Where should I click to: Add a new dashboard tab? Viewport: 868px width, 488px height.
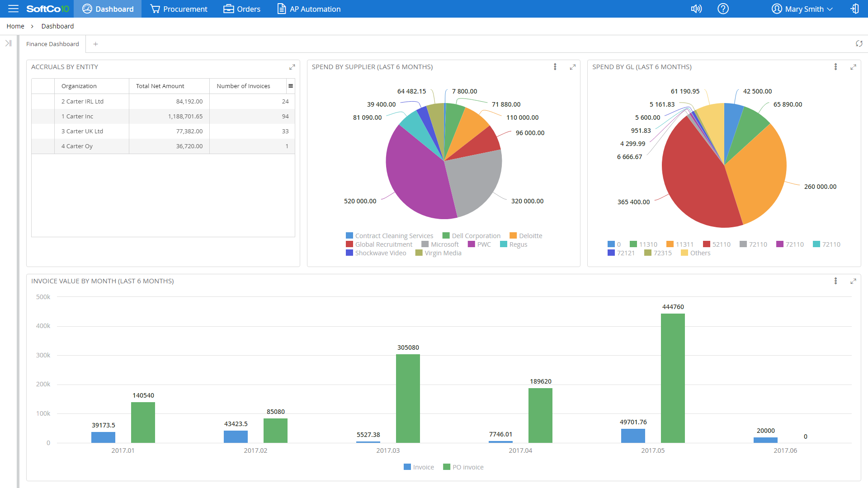click(x=95, y=44)
